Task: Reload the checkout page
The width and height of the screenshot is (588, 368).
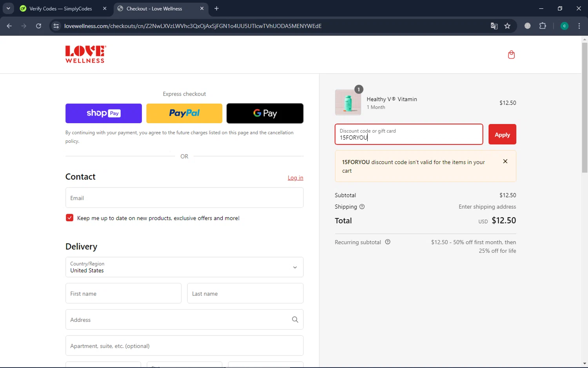Action: 38,26
